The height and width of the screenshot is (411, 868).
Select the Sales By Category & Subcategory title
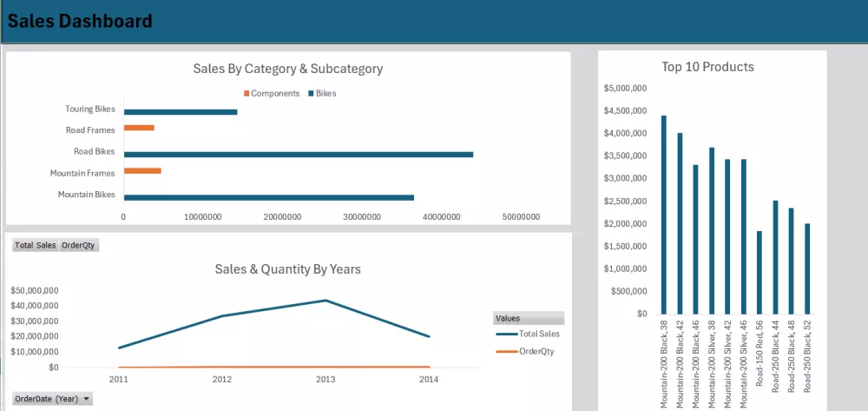(287, 69)
